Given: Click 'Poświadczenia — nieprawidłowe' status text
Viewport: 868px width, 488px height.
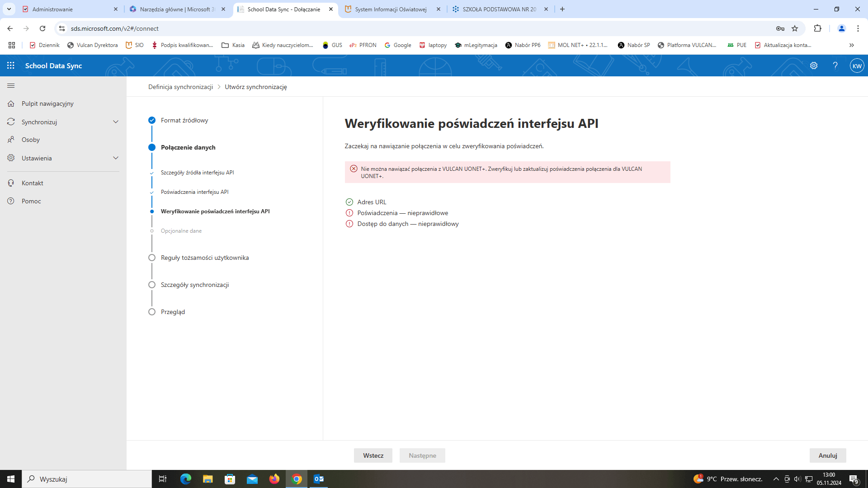Looking at the screenshot, I should [402, 213].
